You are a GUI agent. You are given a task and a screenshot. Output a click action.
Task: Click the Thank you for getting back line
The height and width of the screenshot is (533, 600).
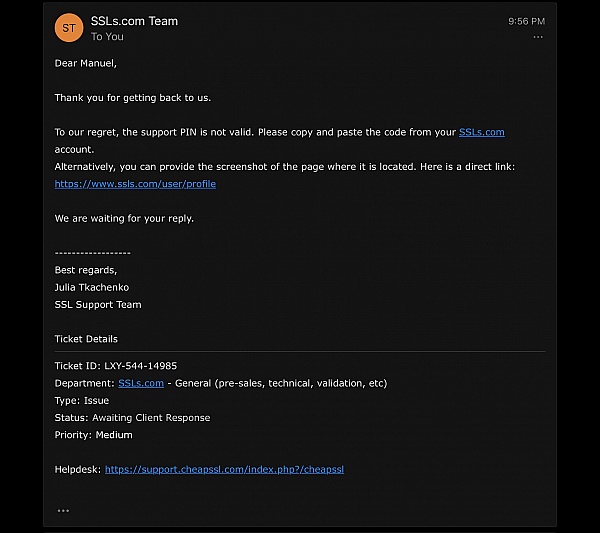133,98
